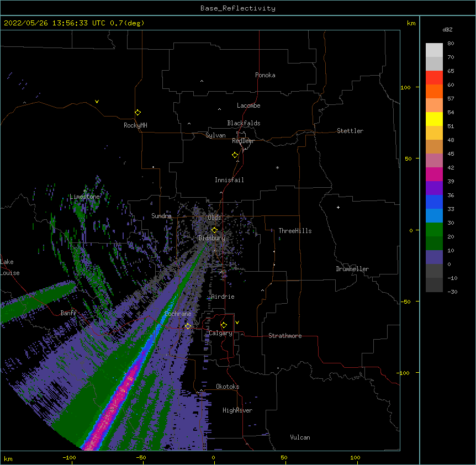Click the Sylvan town label
Screen dimensions: 476x465
tap(215, 135)
